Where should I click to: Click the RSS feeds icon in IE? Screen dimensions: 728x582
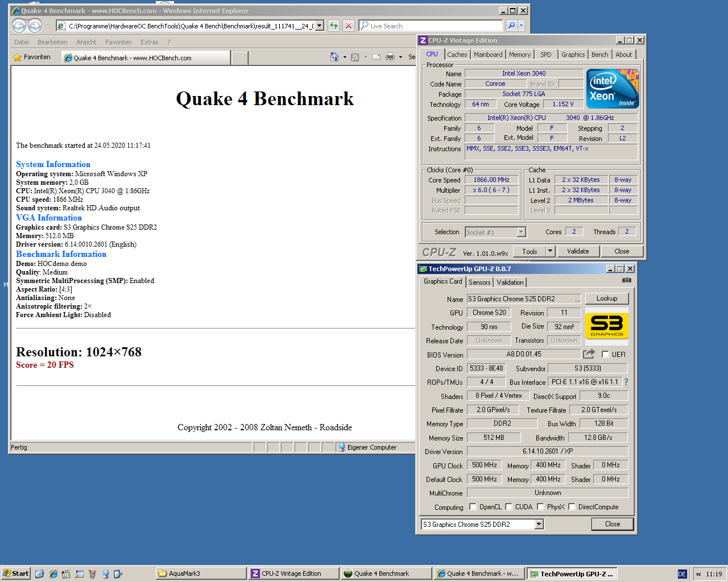[x=355, y=57]
